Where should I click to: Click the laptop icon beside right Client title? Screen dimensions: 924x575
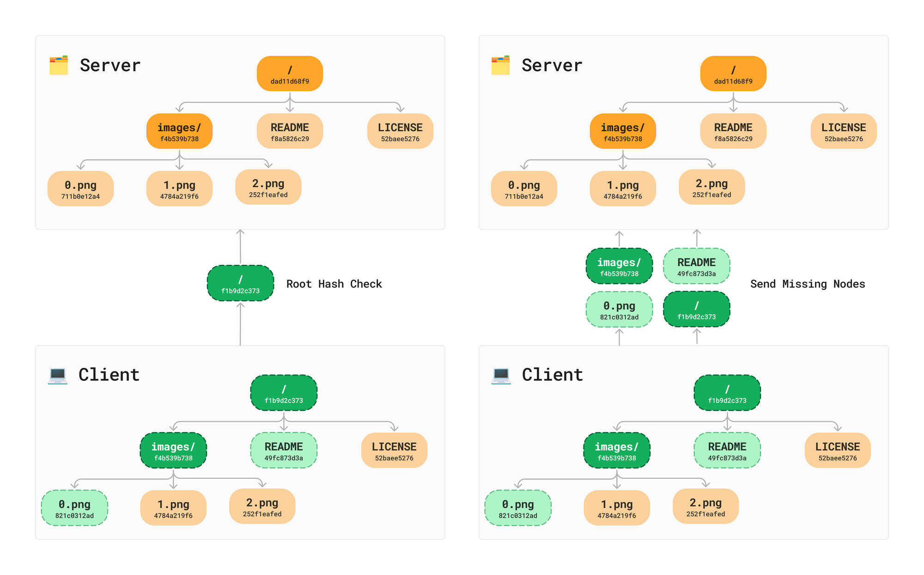[x=501, y=375]
